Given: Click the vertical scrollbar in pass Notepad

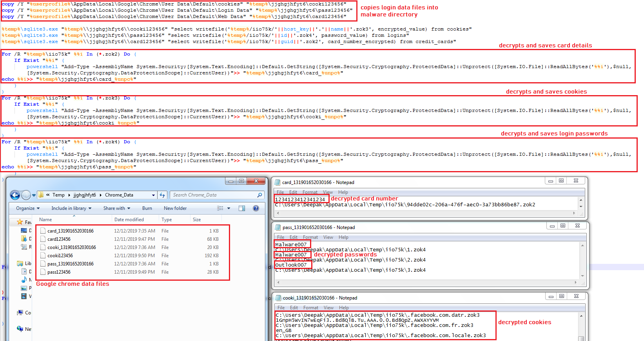Looking at the screenshot, I should click(582, 260).
